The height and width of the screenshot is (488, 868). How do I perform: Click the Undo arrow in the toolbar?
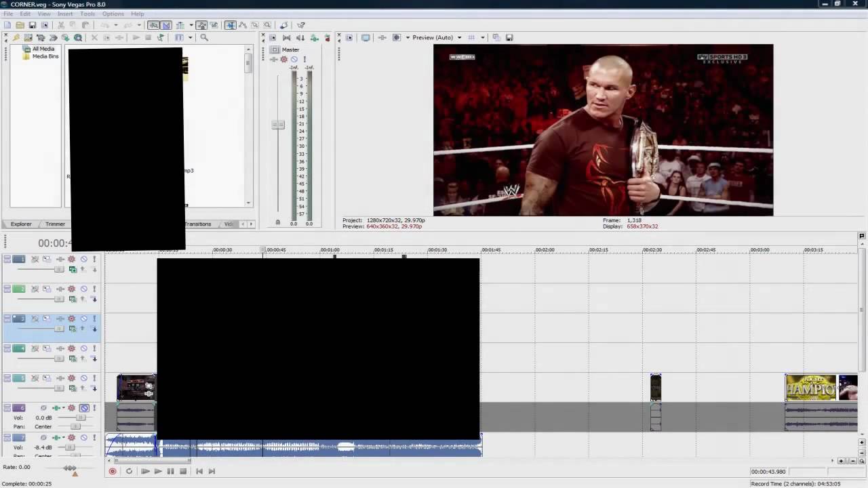[x=104, y=25]
